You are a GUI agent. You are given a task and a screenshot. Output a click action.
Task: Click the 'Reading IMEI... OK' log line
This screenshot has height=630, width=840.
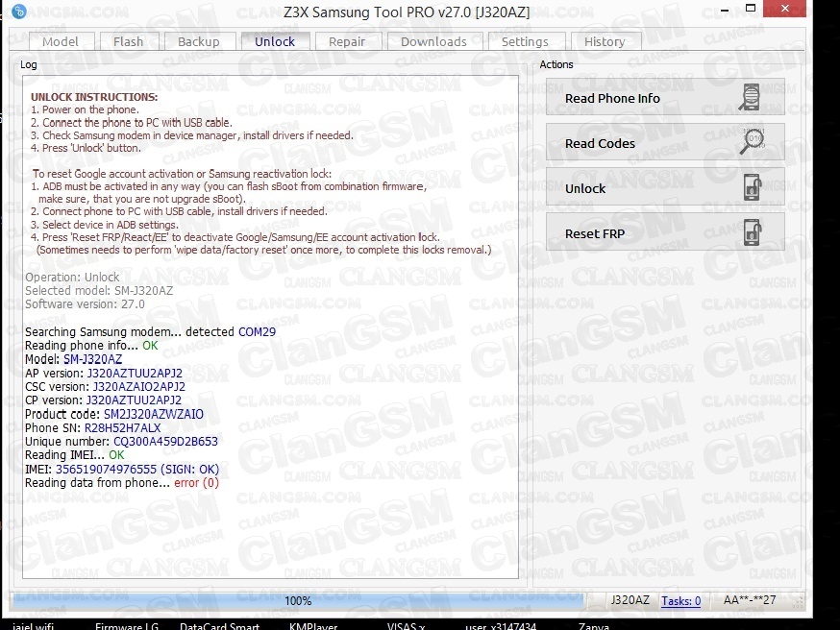74,455
